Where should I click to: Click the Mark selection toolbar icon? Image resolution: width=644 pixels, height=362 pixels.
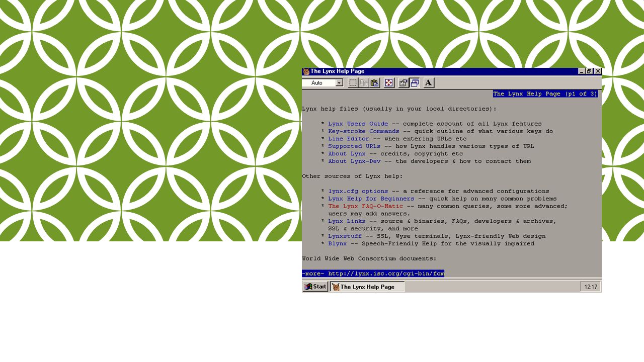click(x=353, y=83)
